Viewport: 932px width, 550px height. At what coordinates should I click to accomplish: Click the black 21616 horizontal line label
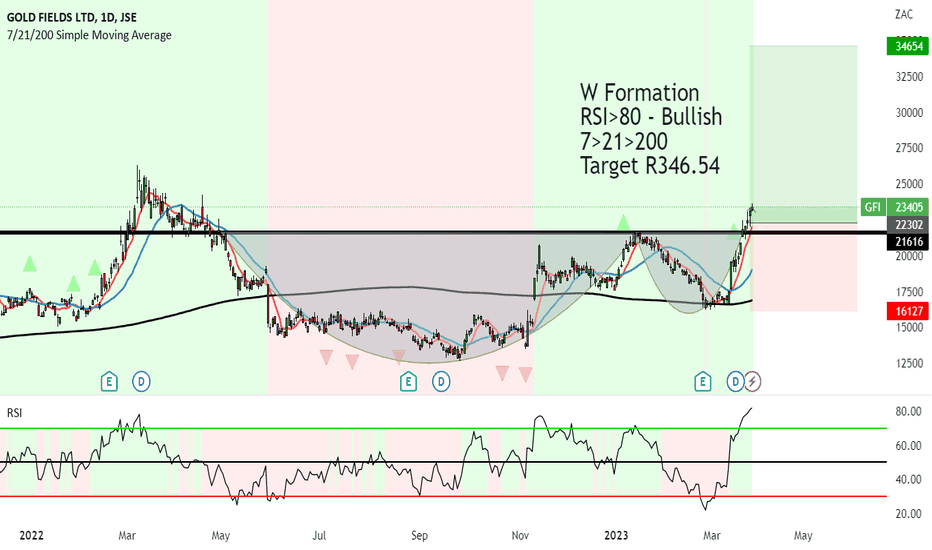click(908, 241)
